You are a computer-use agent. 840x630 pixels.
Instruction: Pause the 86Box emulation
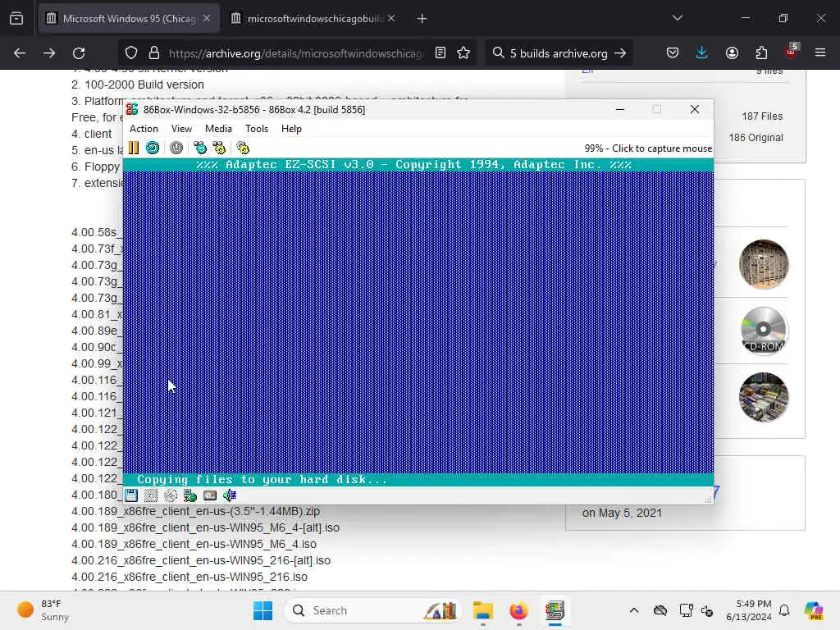tap(134, 148)
